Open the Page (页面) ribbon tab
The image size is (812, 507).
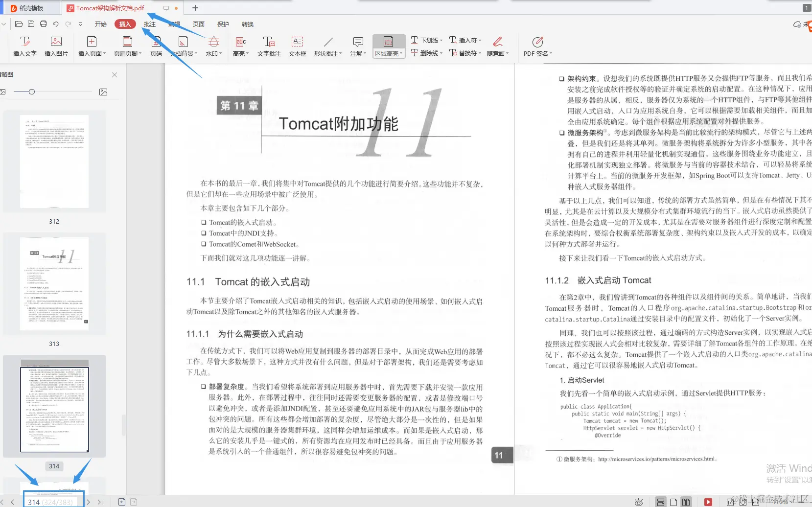tap(199, 24)
